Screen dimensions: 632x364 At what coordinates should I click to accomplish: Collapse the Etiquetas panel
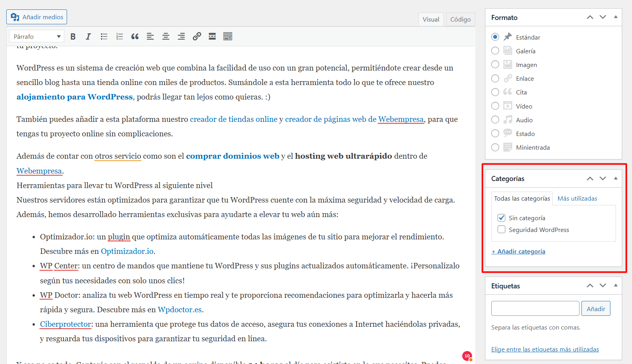pos(616,286)
